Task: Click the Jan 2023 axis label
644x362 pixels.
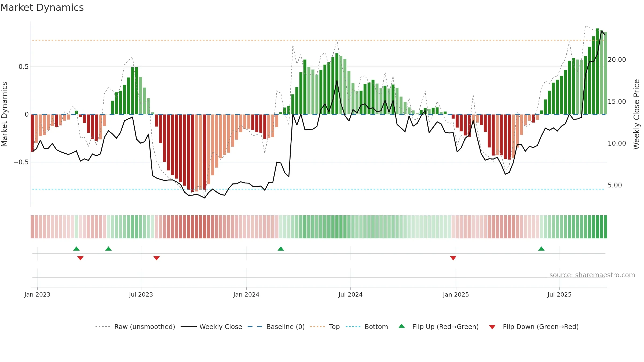Action: (x=37, y=294)
